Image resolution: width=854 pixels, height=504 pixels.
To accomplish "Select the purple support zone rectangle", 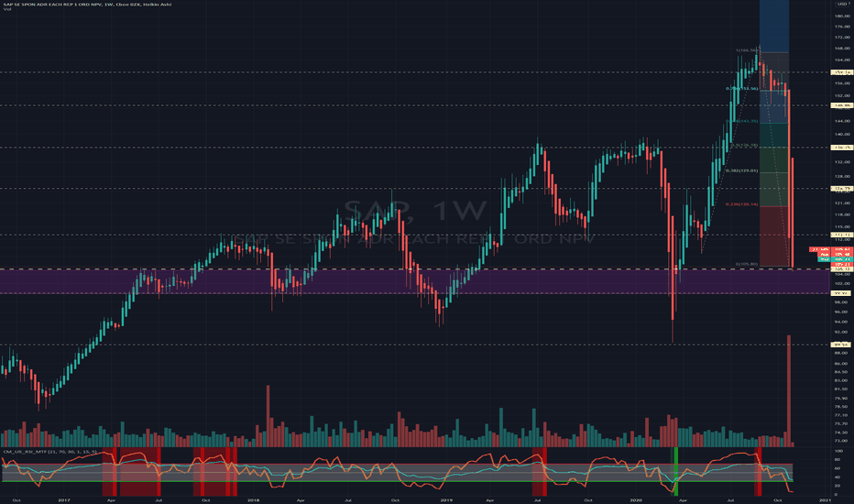I will pos(414,281).
